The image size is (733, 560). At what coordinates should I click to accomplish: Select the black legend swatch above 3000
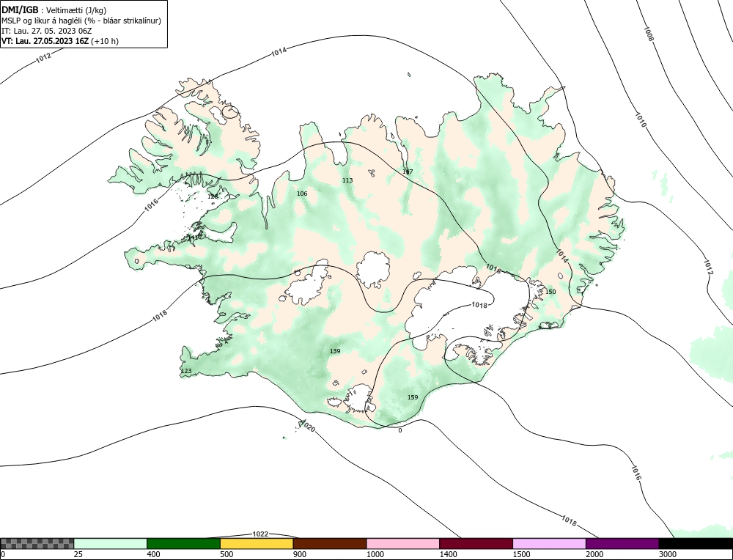[696, 543]
